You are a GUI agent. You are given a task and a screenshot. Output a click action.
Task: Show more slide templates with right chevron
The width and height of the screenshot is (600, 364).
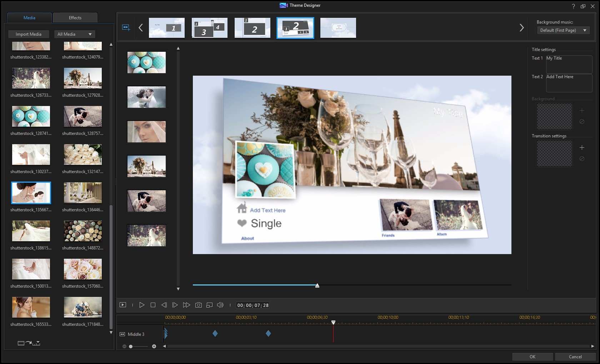522,27
